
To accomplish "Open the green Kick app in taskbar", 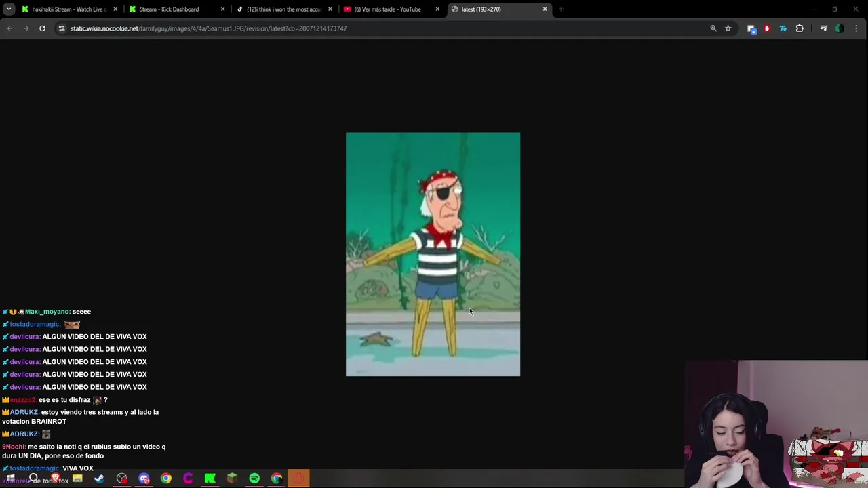I will 210,479.
